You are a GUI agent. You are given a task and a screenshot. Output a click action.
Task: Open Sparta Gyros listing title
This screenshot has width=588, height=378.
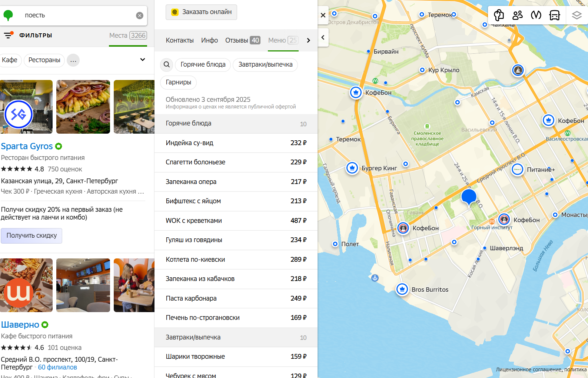27,146
